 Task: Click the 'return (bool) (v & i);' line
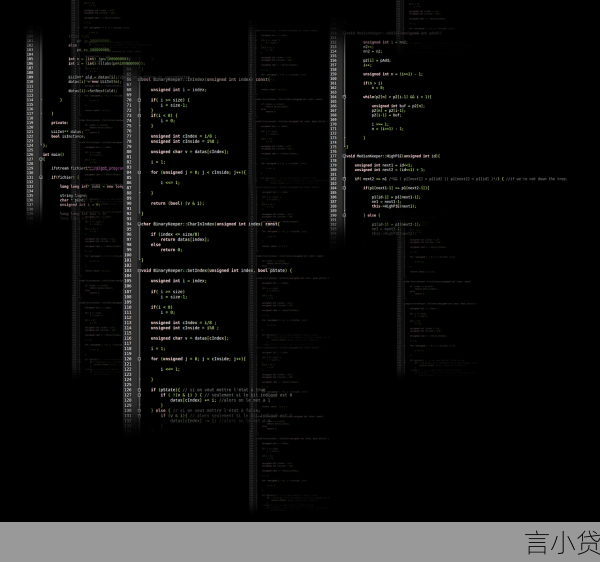[x=178, y=203]
